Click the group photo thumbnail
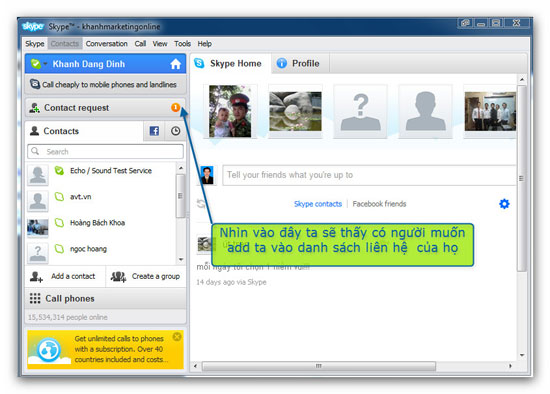 pos(490,111)
